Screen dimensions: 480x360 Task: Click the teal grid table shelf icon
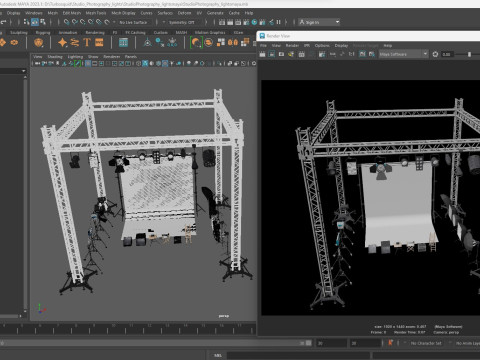pyautogui.click(x=123, y=42)
